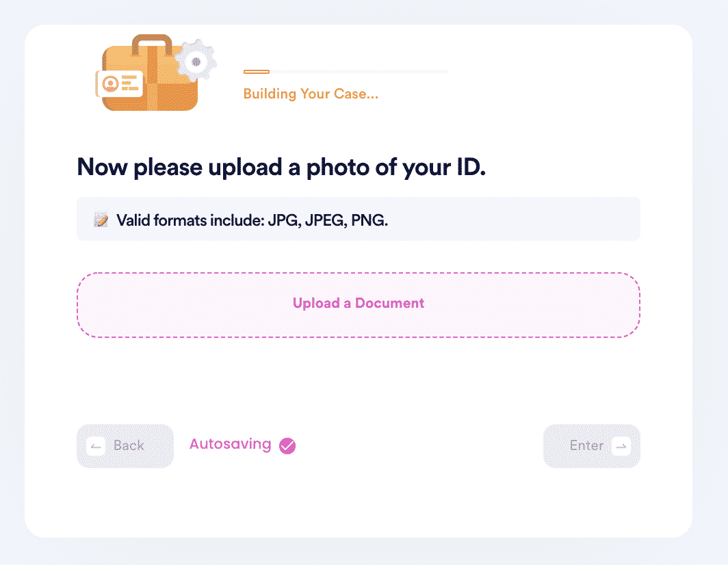Click the gear icon above the briefcase
The width and height of the screenshot is (728, 565).
tap(196, 62)
